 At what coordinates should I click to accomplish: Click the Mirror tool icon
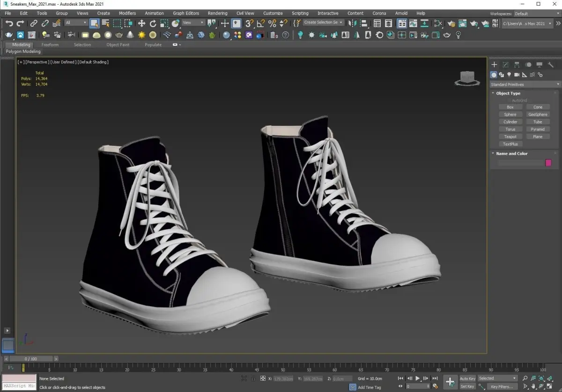coord(353,23)
